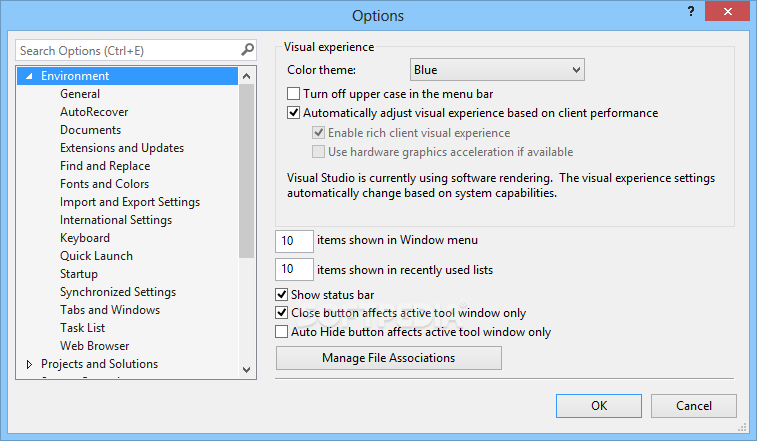The height and width of the screenshot is (441, 757).
Task: Toggle Enable rich client visual experience checkbox
Action: coord(318,132)
